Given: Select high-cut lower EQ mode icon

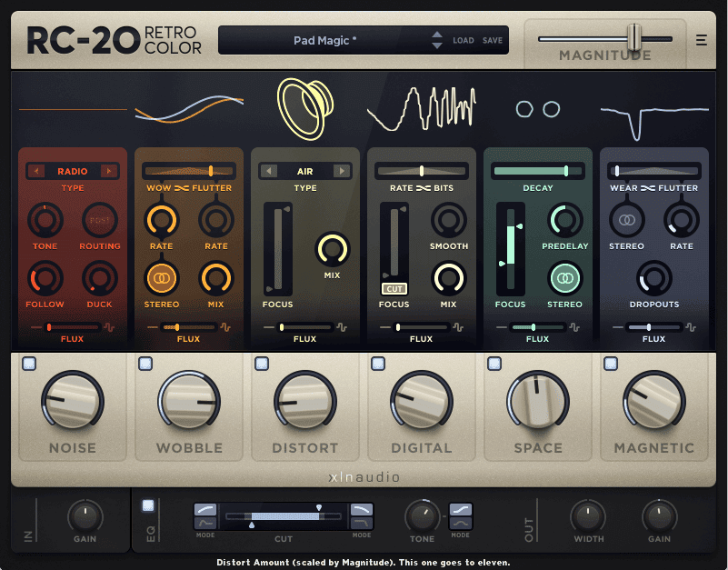Looking at the screenshot, I should (362, 524).
